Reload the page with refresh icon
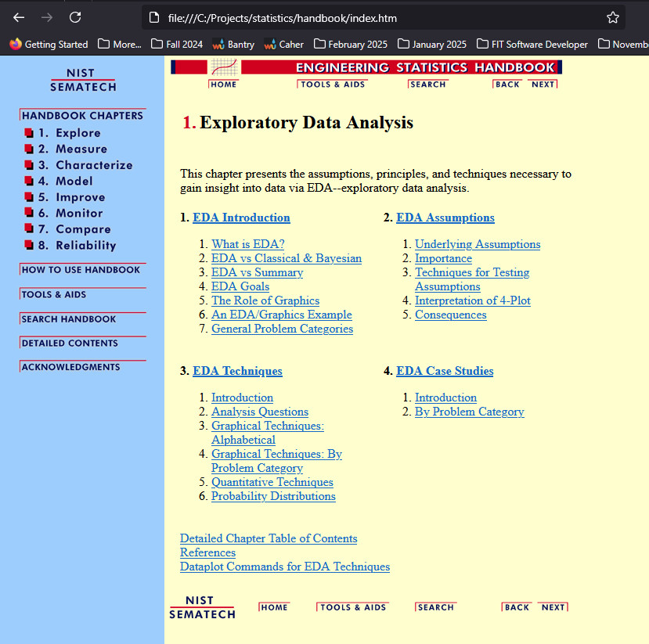The width and height of the screenshot is (649, 644). (x=75, y=17)
